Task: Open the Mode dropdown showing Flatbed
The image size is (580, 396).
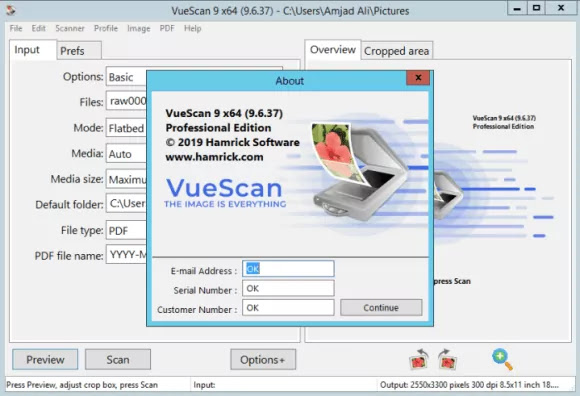Action: tap(127, 128)
